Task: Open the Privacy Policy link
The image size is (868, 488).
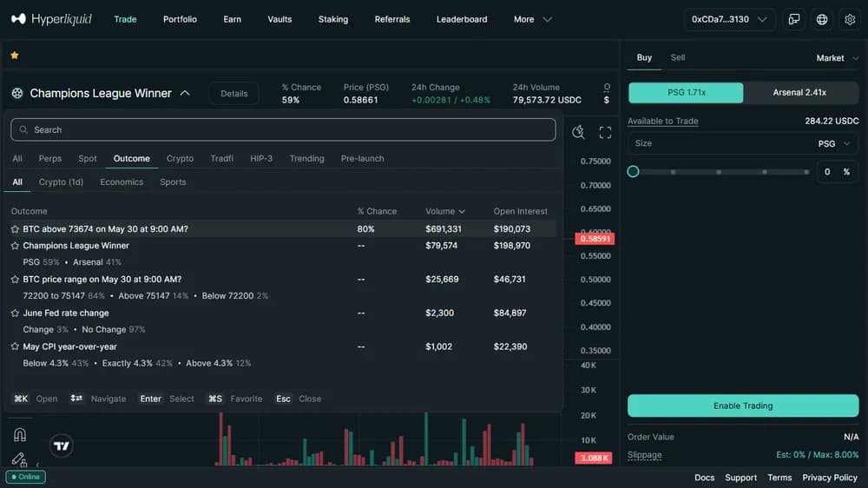Action: pyautogui.click(x=830, y=478)
